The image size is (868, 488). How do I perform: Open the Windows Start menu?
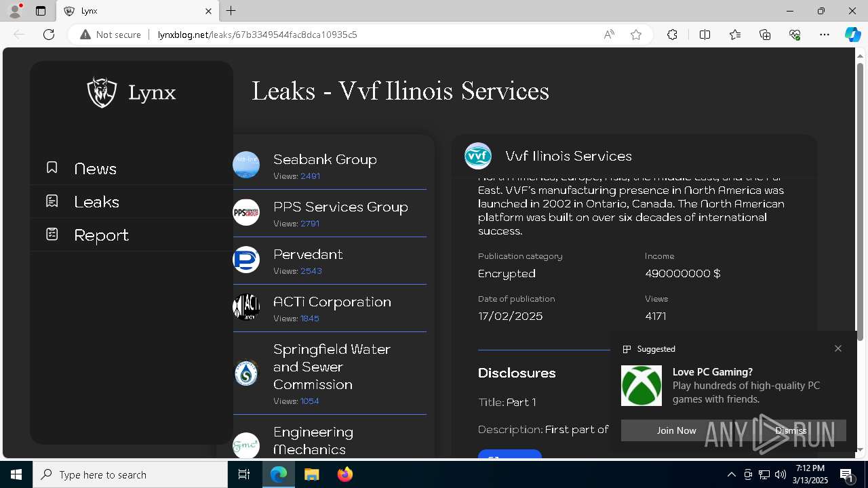point(16,474)
